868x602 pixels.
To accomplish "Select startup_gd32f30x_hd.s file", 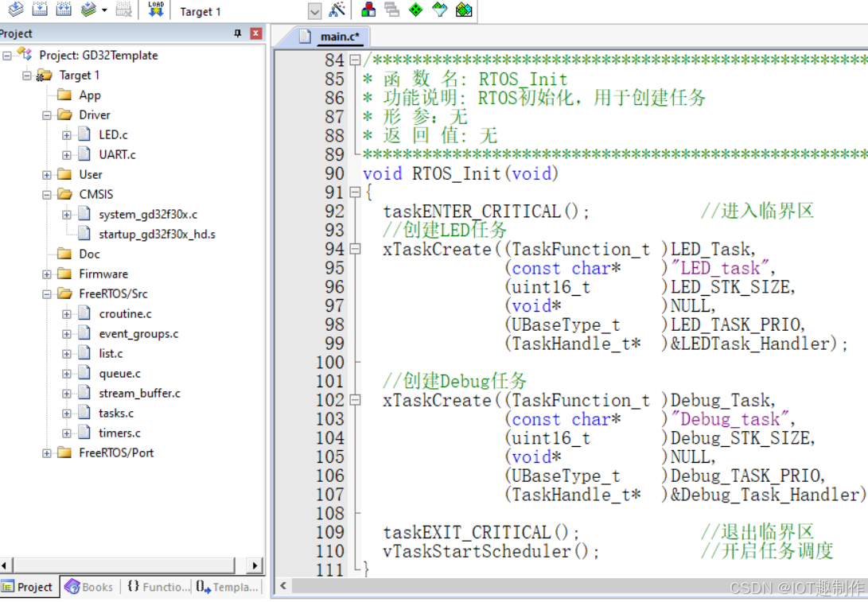I will click(158, 234).
